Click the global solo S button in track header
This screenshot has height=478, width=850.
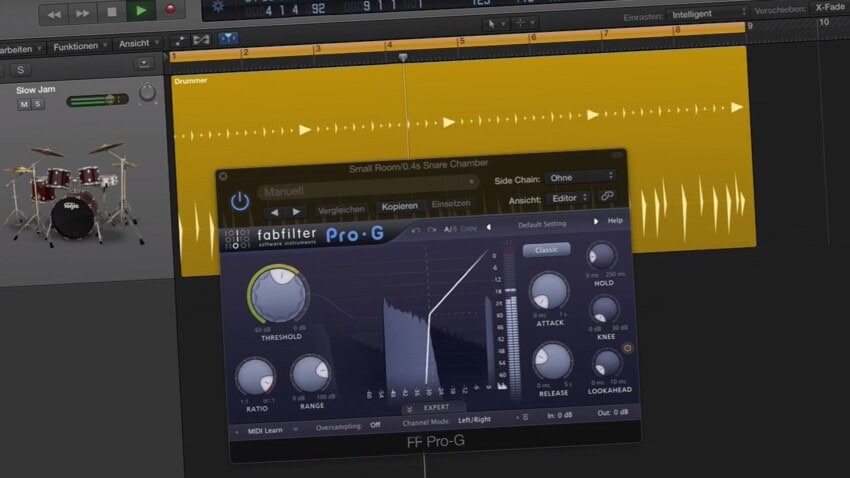tap(21, 70)
